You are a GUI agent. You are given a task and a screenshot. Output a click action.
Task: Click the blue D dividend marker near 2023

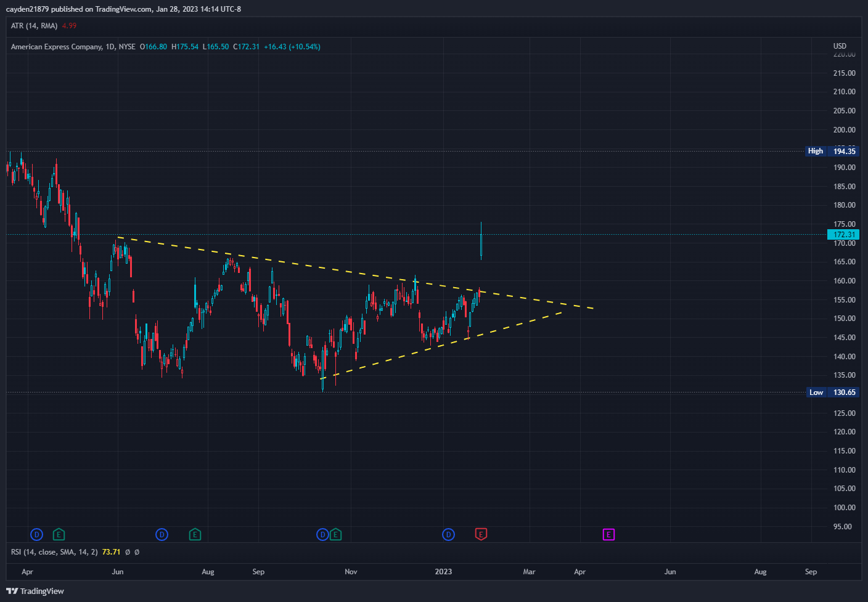coord(448,534)
